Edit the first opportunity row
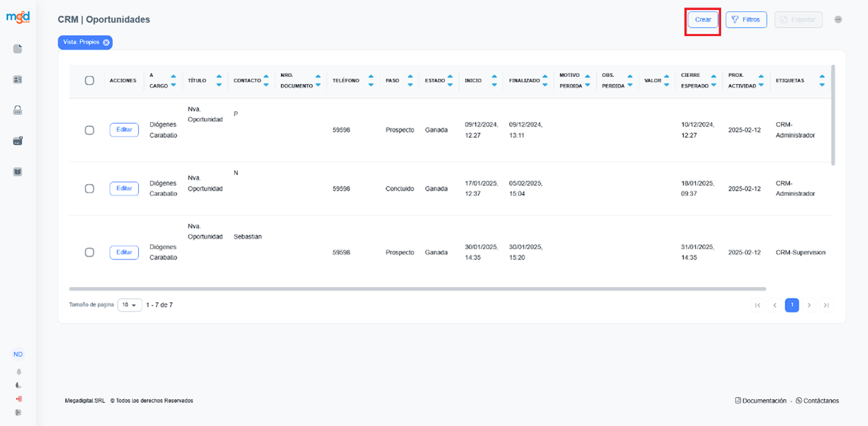The image size is (868, 426). 124,130
